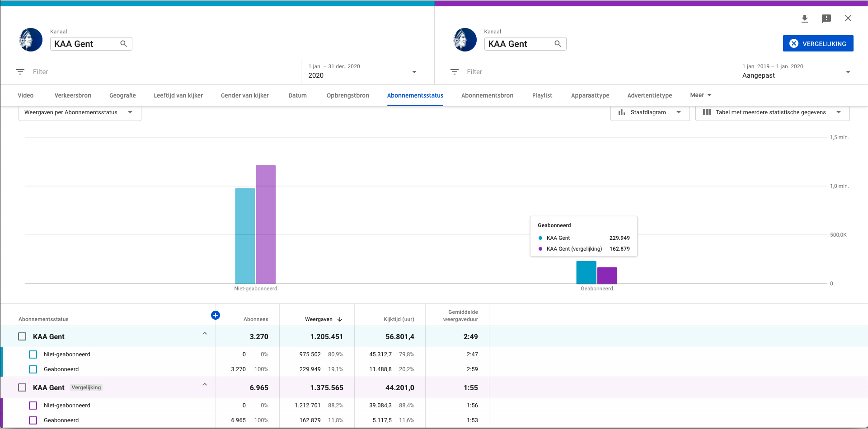Switch to the Video tab

click(26, 95)
